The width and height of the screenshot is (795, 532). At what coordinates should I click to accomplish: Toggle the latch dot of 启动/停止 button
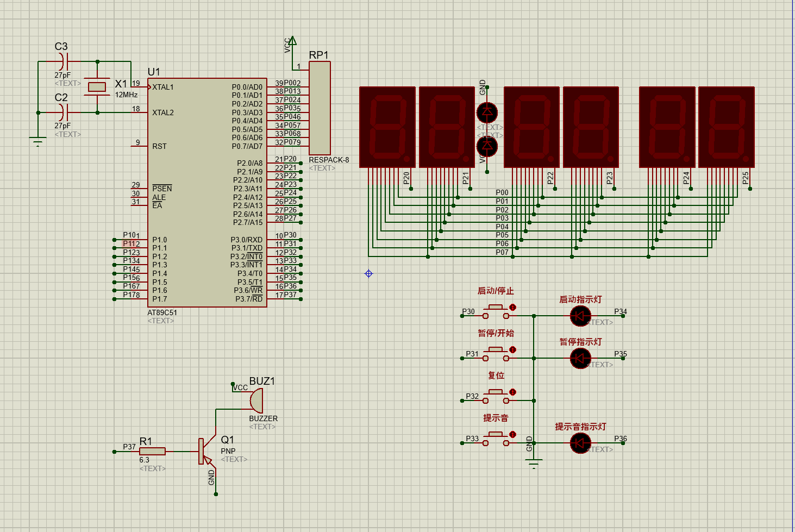click(x=513, y=308)
